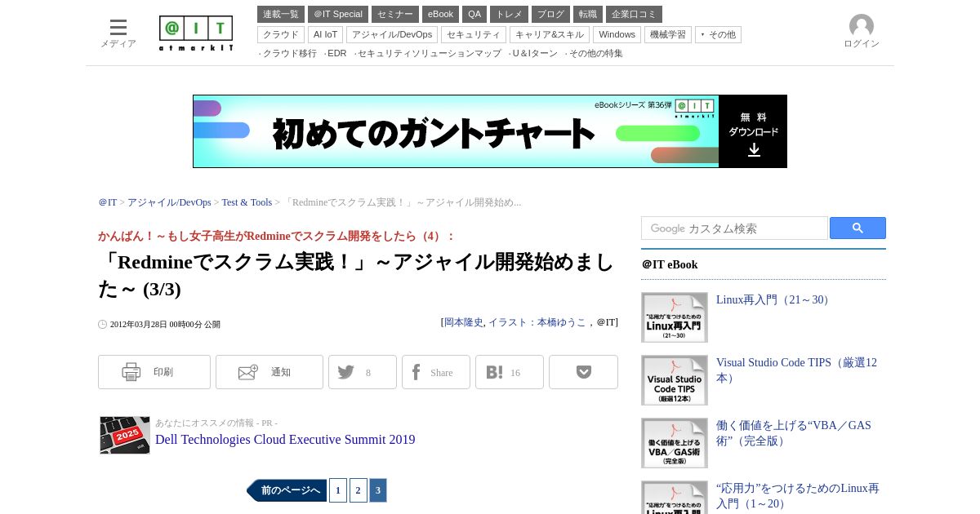
Task: Open 働く価値を上げる VBA／GAS術 link
Action: coord(794,433)
